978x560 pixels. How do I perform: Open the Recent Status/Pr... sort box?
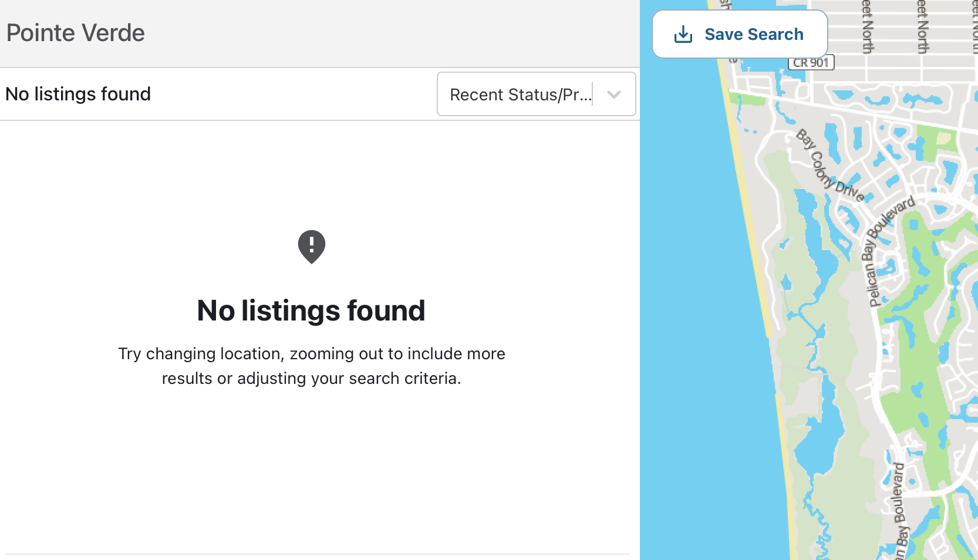coord(537,94)
